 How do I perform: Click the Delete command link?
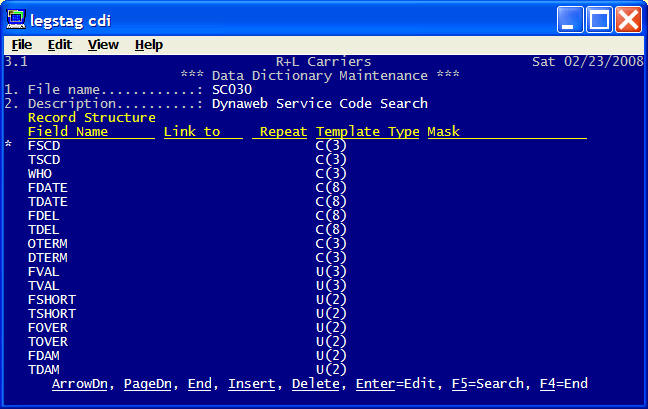(x=314, y=384)
